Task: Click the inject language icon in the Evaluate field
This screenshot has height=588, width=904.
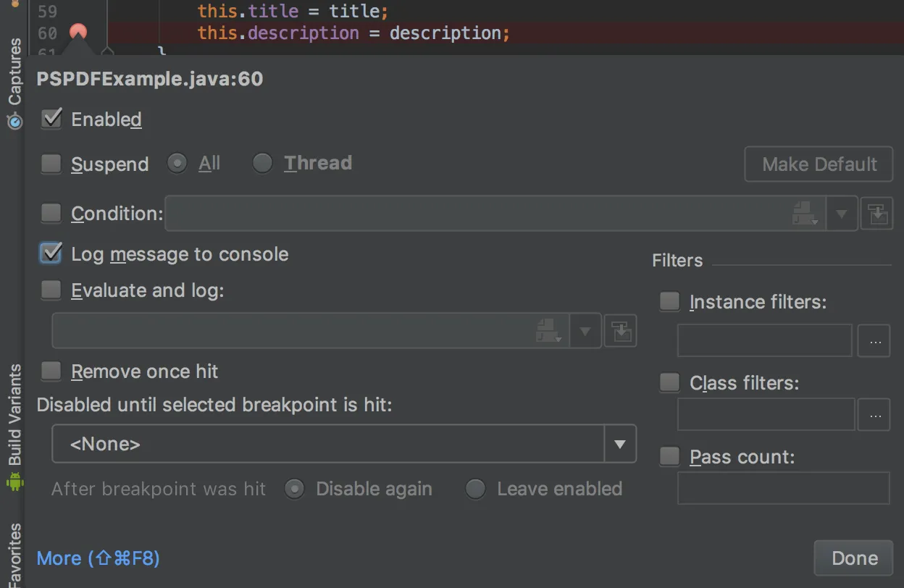Action: click(x=549, y=330)
